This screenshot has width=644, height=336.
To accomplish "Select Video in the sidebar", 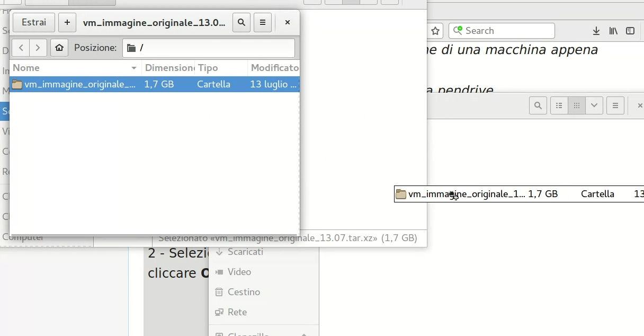I will [239, 272].
